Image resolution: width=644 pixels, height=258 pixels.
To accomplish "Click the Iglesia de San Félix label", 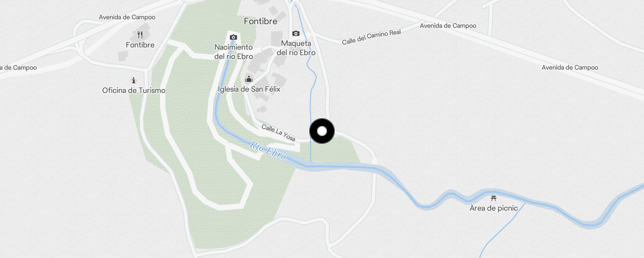I will click(249, 89).
